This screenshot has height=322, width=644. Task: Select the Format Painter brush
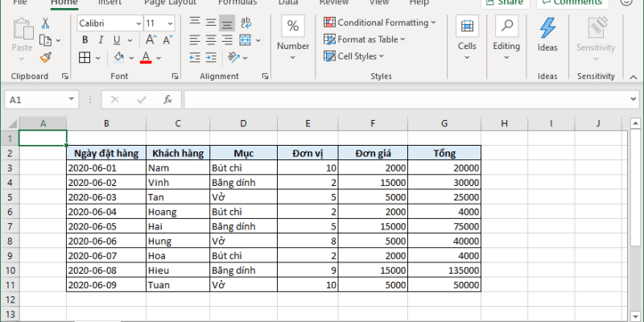(45, 57)
